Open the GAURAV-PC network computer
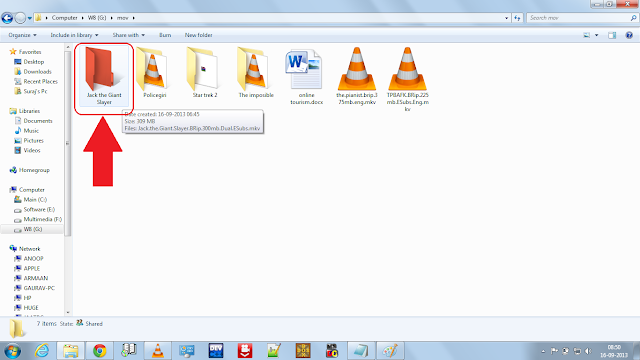Viewport: 640px width, 360px height. (x=34, y=288)
